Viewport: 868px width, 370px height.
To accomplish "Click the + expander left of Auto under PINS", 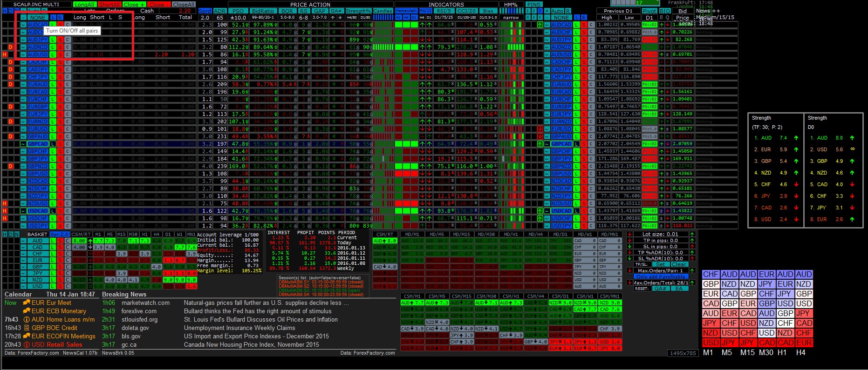I will click(547, 11).
